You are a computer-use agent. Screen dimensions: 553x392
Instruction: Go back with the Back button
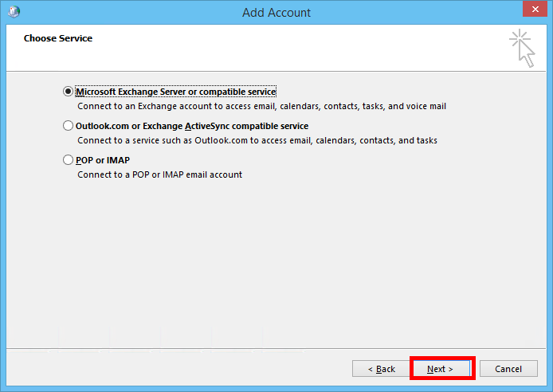click(381, 369)
